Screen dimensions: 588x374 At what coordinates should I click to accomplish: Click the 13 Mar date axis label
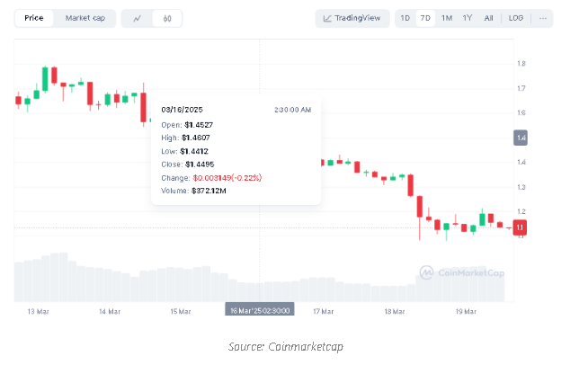37,311
